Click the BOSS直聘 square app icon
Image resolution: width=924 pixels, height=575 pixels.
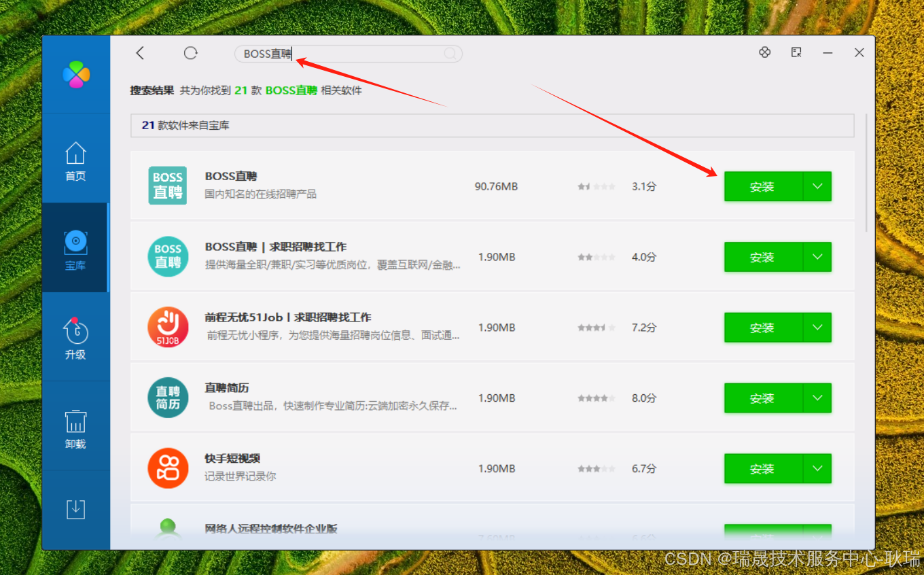(168, 186)
